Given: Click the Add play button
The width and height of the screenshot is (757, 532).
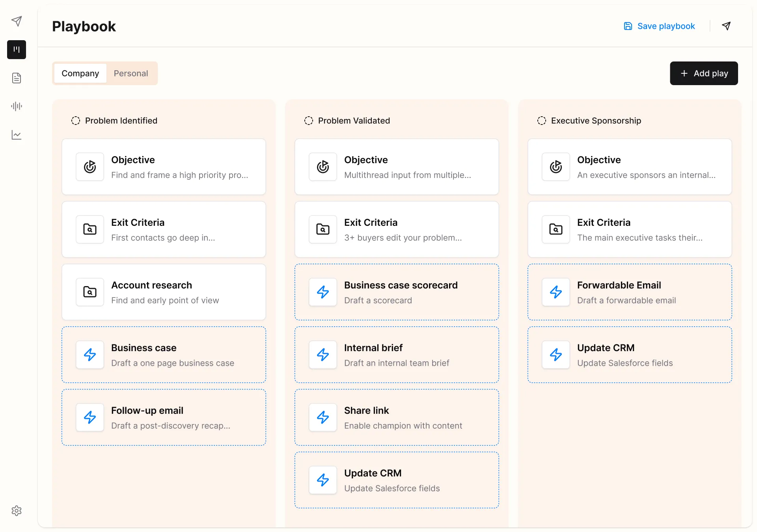Looking at the screenshot, I should pyautogui.click(x=704, y=73).
